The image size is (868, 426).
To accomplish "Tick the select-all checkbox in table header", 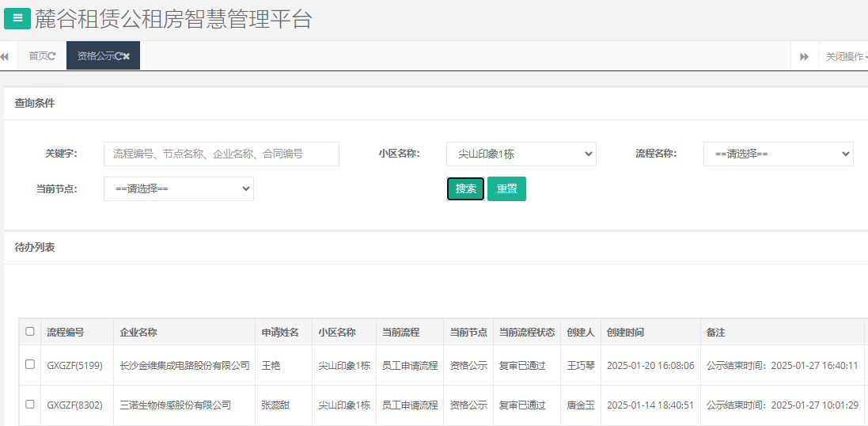I will pyautogui.click(x=30, y=332).
